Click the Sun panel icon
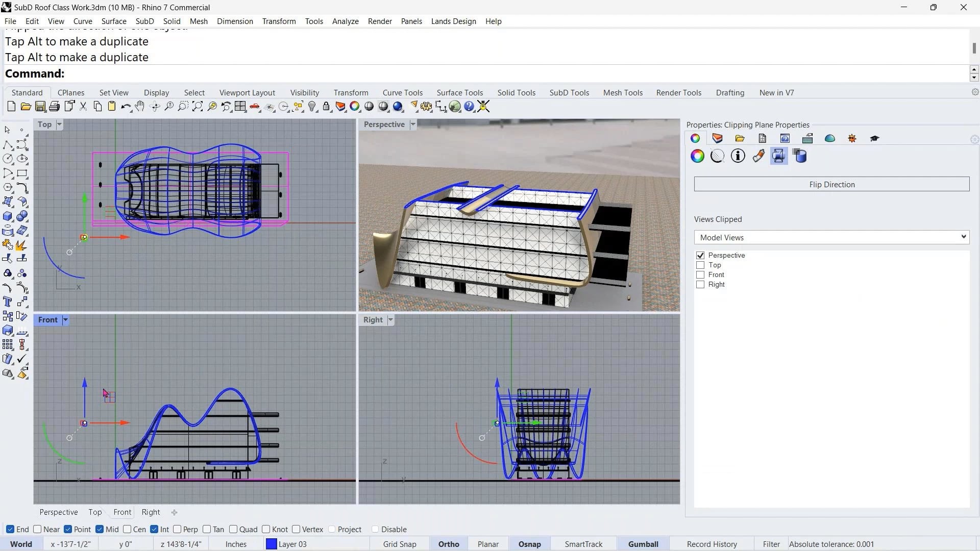This screenshot has height=551, width=980. tap(852, 138)
